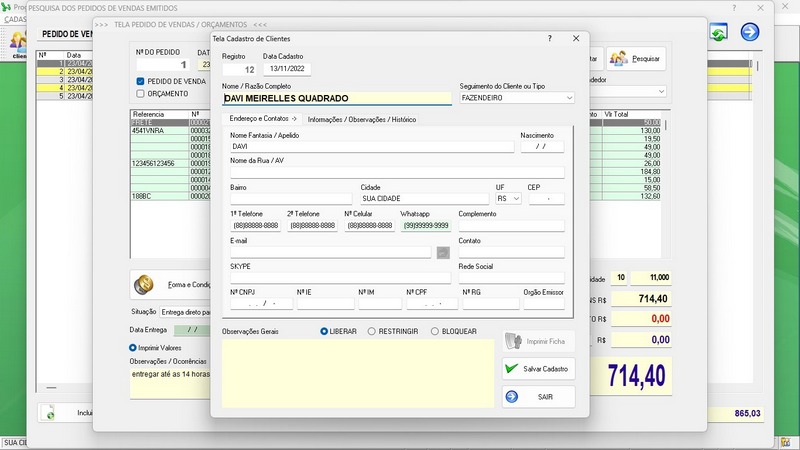Click the Nº CNPJ field
800x450 pixels.
[x=262, y=304]
